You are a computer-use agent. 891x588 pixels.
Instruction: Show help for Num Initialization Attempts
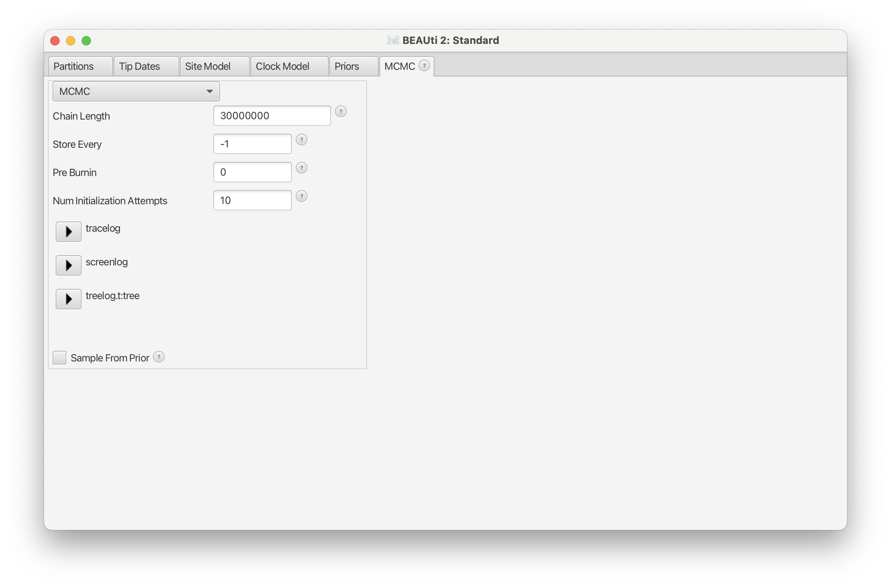tap(302, 196)
